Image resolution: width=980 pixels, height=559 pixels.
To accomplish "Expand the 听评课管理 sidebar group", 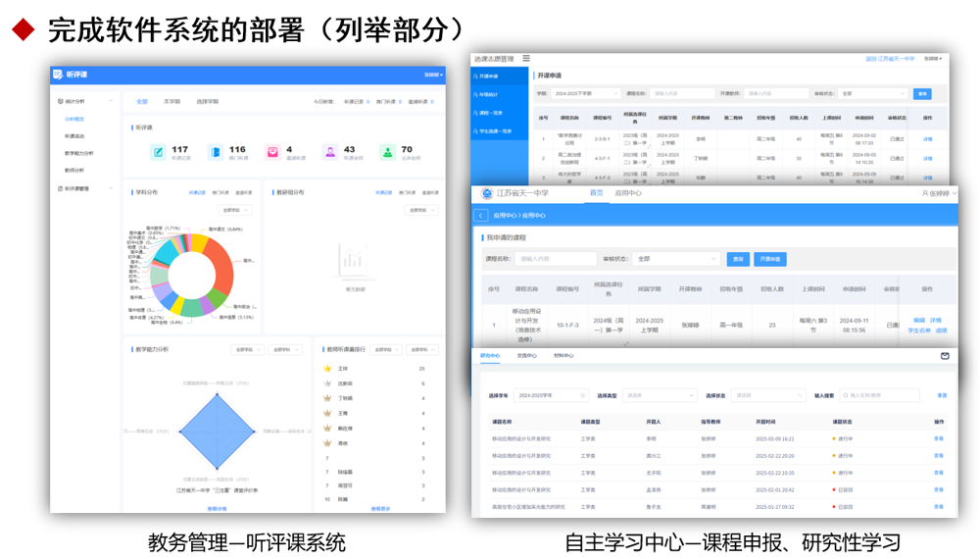I will pos(110,188).
